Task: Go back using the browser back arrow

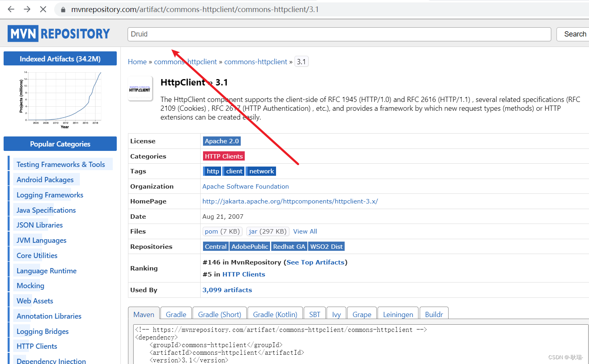Action: 11,9
